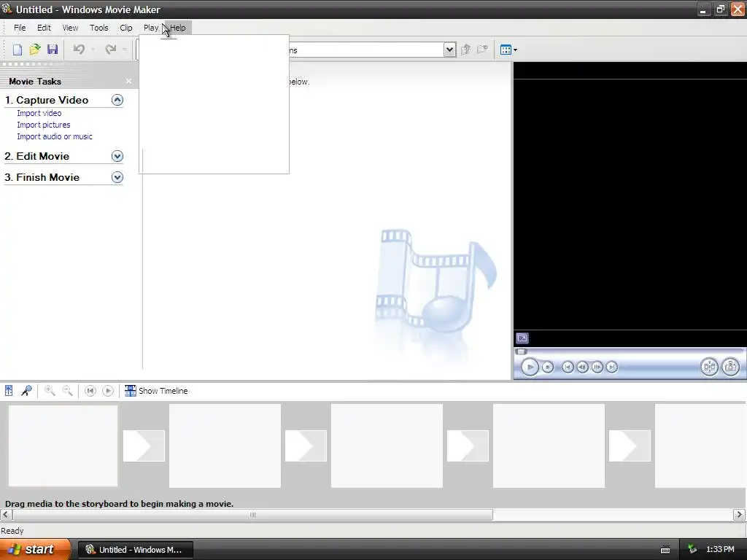747x560 pixels.
Task: Click the green network tray icon
Action: [x=692, y=550]
